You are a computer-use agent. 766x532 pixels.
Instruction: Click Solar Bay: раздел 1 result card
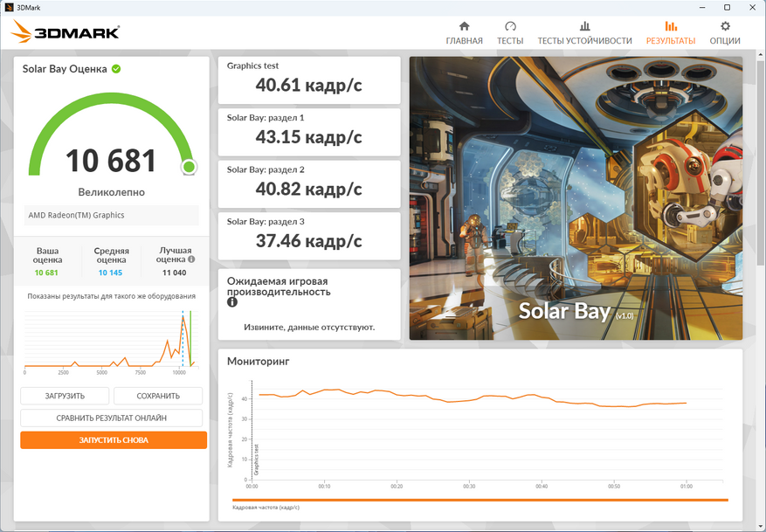(x=309, y=133)
